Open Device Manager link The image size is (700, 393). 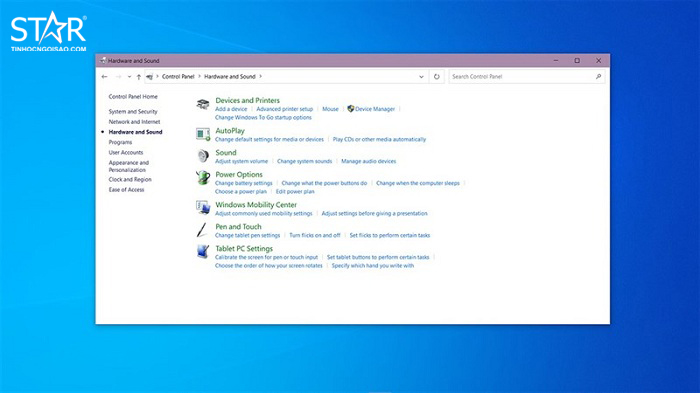[375, 109]
